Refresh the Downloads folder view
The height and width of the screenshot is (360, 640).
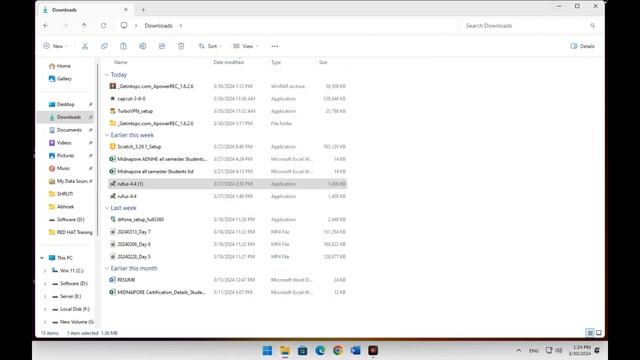coord(104,25)
